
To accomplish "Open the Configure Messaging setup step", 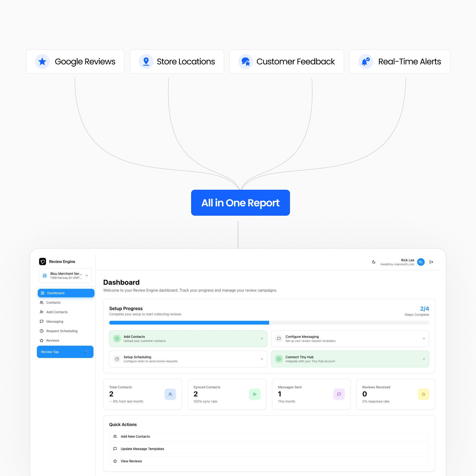I will click(x=350, y=339).
